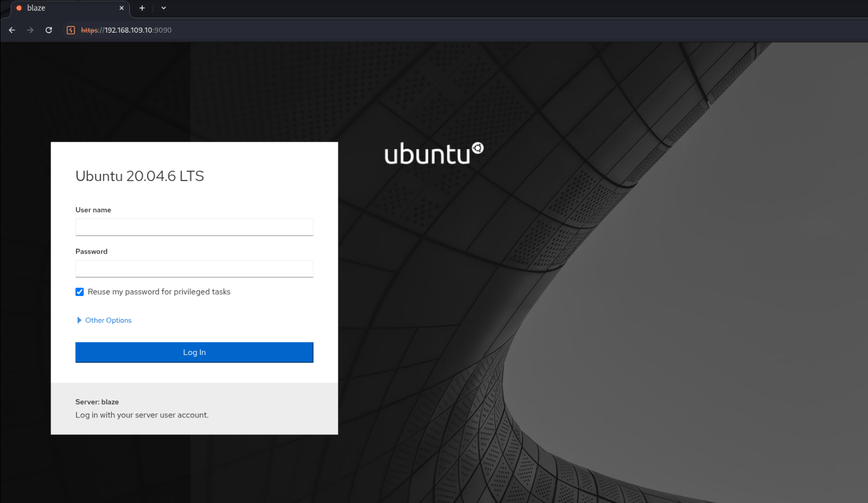Click the Ubuntu 20.04.6 LTS heading
Image resolution: width=868 pixels, height=503 pixels.
[140, 176]
